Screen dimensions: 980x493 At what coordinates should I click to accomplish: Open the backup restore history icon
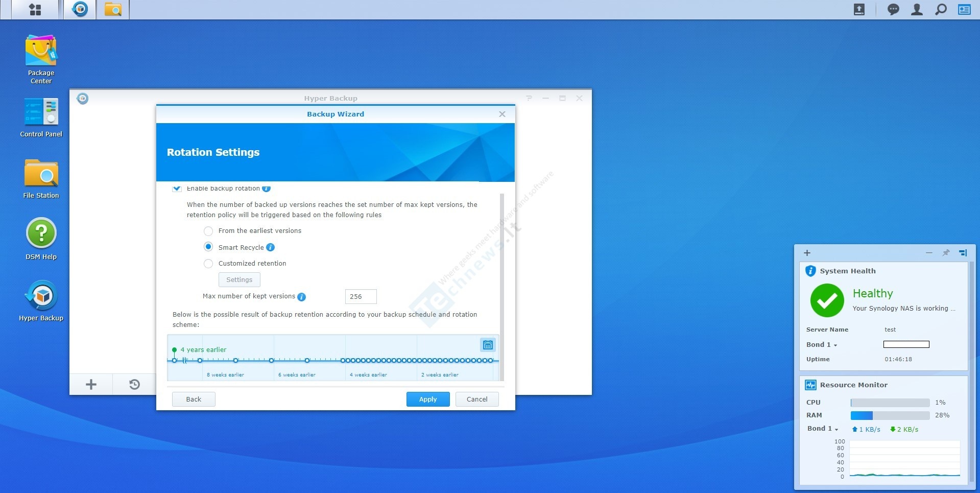[x=134, y=384]
